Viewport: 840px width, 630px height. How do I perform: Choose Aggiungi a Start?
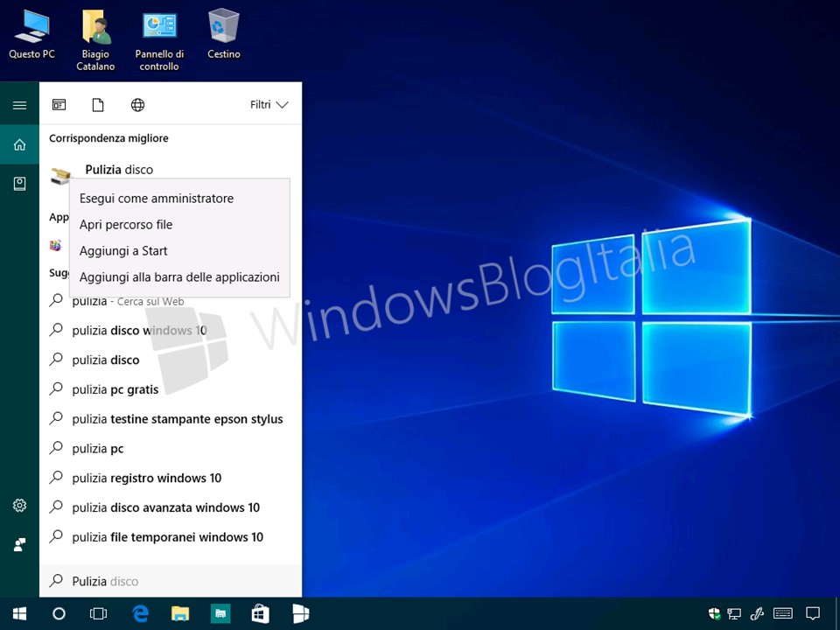(180, 251)
